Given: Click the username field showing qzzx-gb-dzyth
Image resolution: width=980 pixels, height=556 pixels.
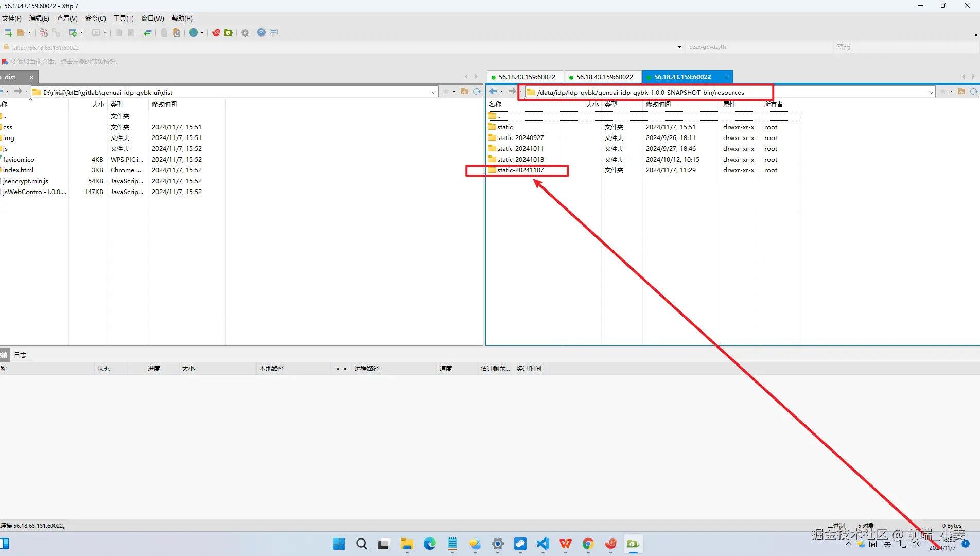Looking at the screenshot, I should [758, 47].
